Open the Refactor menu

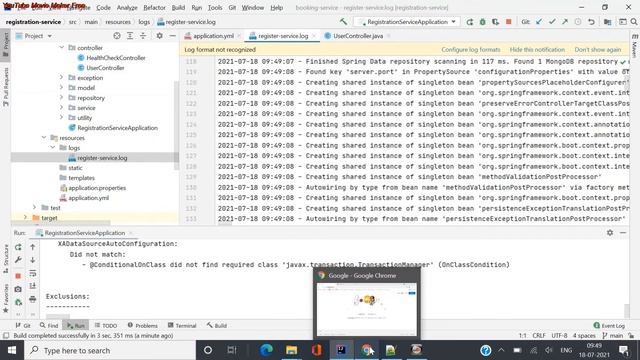point(154,7)
